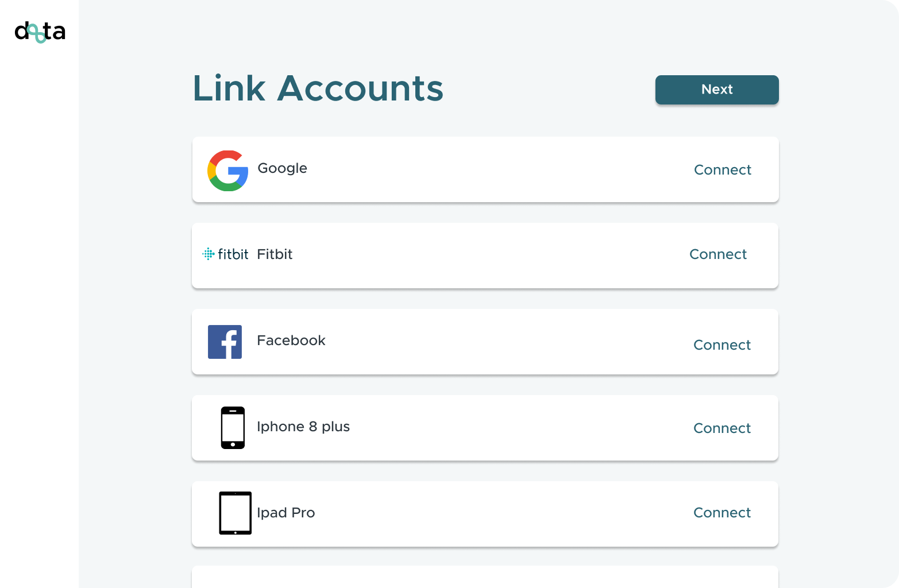Image resolution: width=899 pixels, height=588 pixels.
Task: Click the Link Accounts heading
Action: pos(318,88)
